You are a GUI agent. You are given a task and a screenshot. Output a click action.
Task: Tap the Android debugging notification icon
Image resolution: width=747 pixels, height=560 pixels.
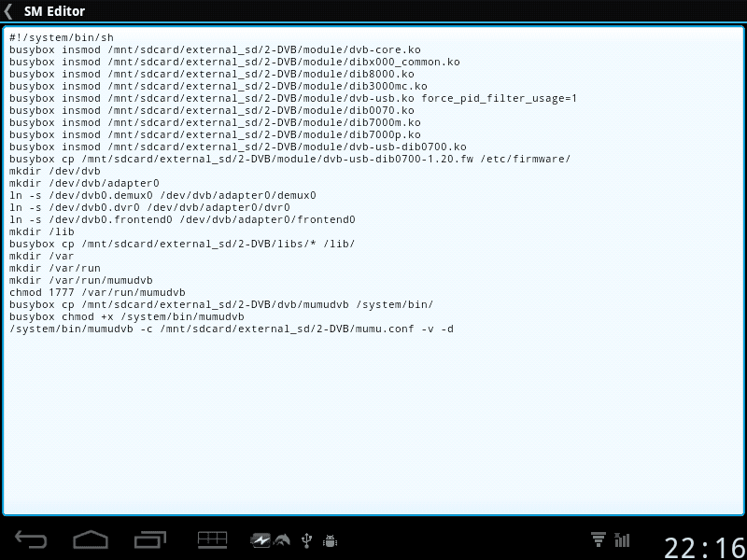point(331,540)
